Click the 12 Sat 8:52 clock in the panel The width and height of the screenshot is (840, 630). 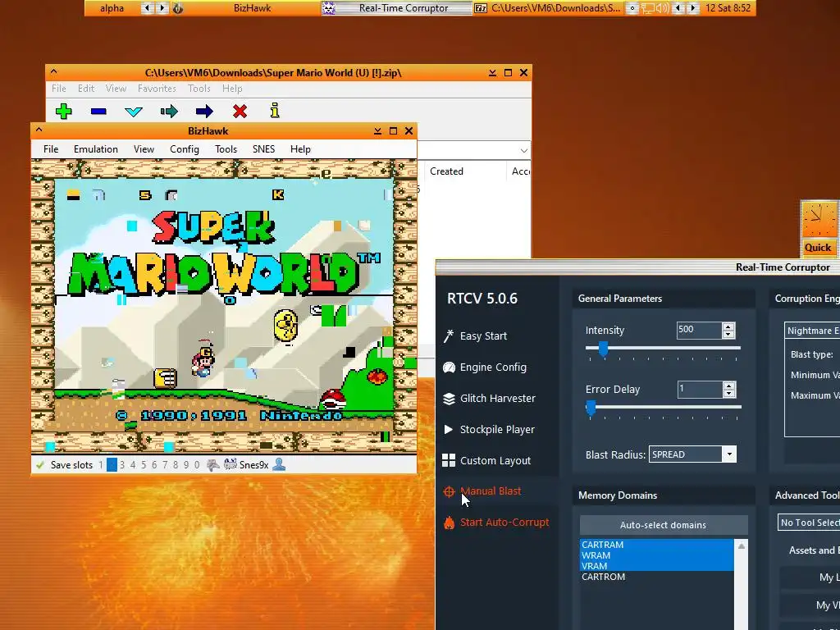pyautogui.click(x=728, y=8)
